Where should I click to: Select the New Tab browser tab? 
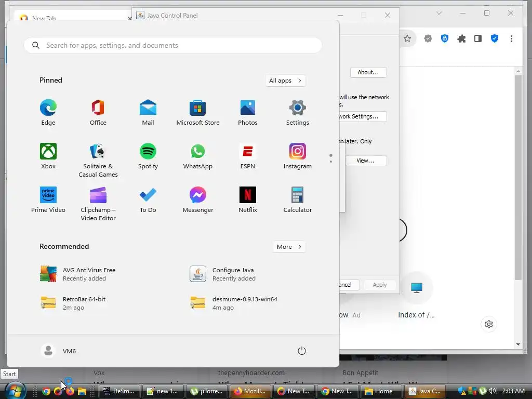point(73,16)
